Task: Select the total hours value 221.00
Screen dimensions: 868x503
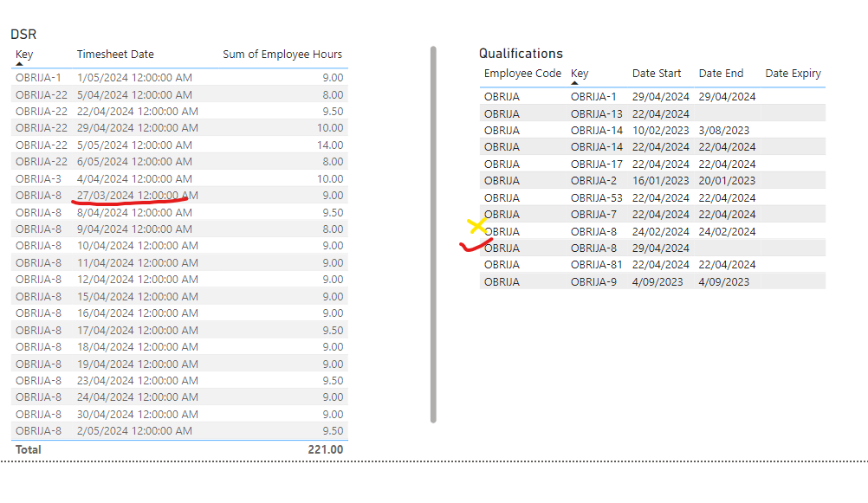Action: tap(326, 449)
